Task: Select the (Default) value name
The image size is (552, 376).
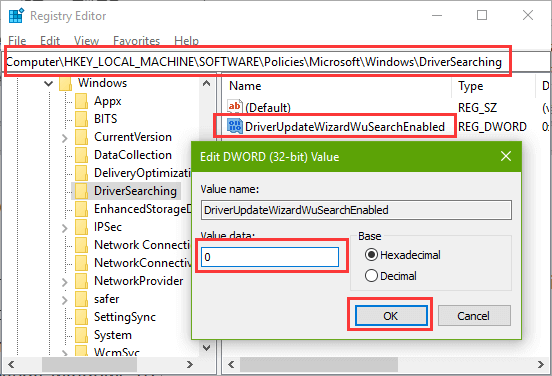Action: pos(268,107)
